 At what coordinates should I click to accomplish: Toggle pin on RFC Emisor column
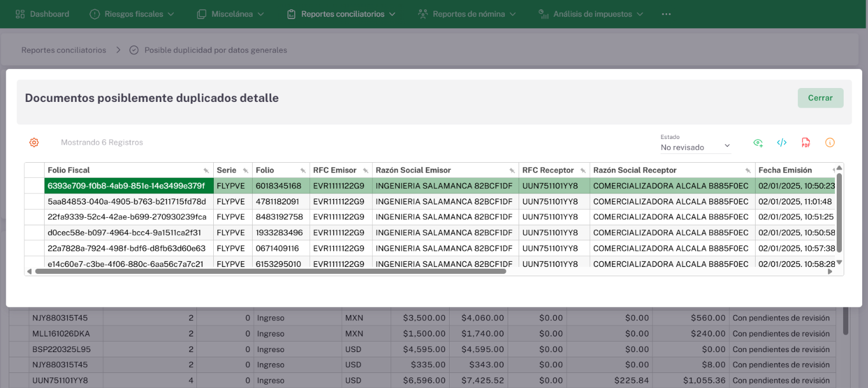pos(365,171)
